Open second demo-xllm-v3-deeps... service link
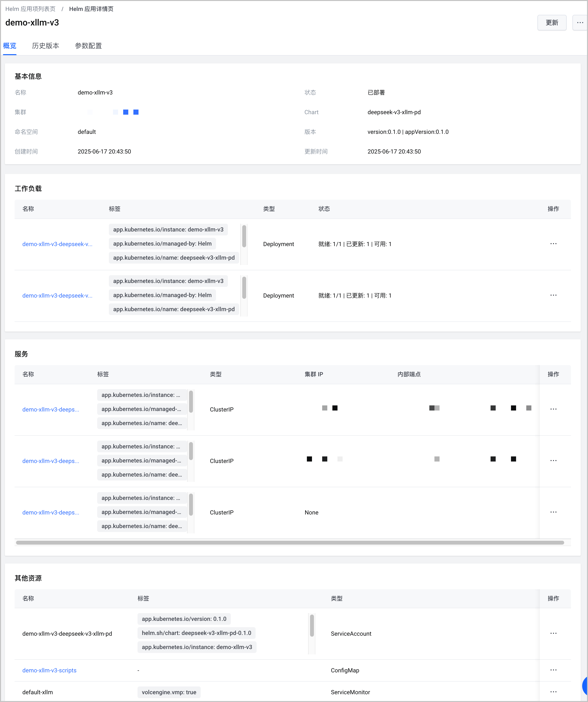This screenshot has height=702, width=588. click(x=51, y=461)
